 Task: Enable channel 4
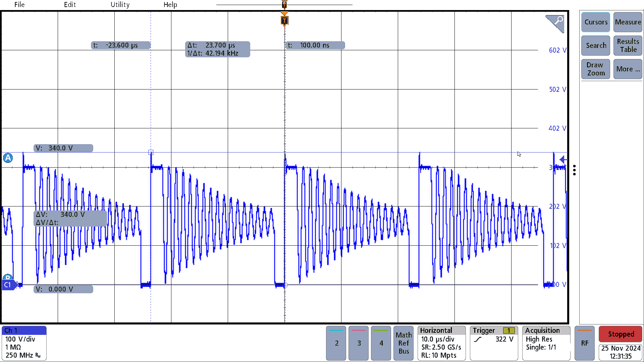click(381, 343)
